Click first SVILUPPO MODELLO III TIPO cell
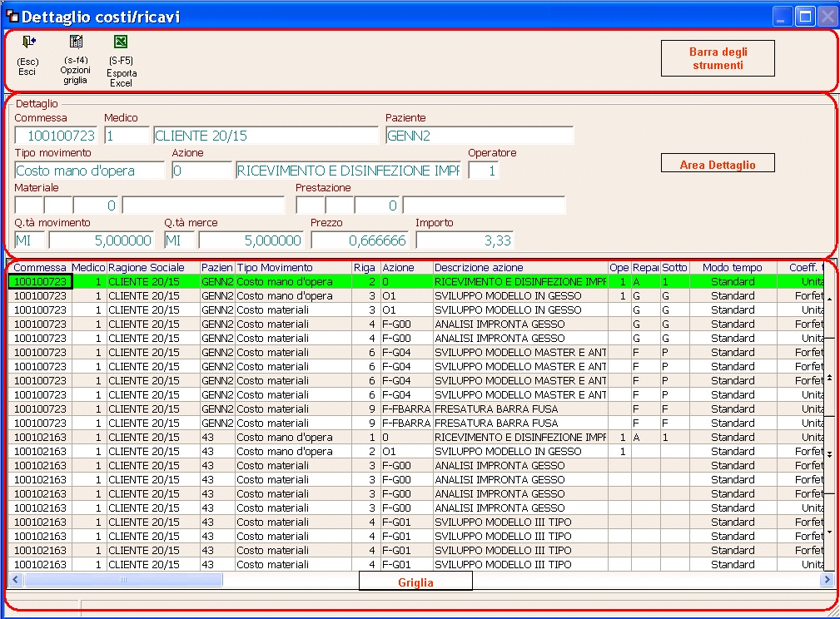Viewport: 840px width, 619px height. [x=520, y=522]
